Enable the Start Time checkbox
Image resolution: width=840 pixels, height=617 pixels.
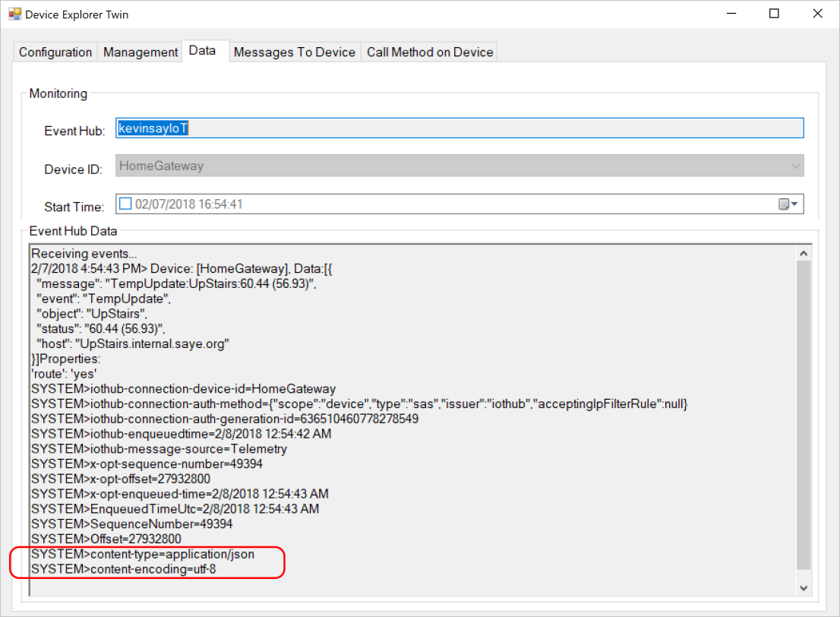(x=125, y=204)
